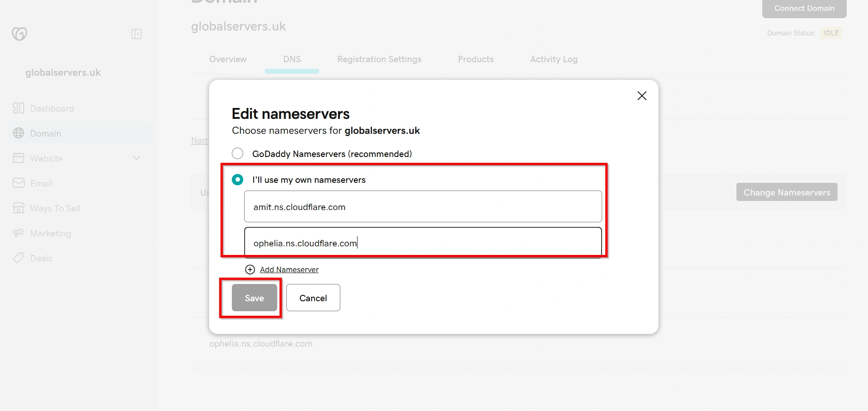
Task: Select GoDaddy Nameservers (recommended) radio option
Action: coord(237,153)
